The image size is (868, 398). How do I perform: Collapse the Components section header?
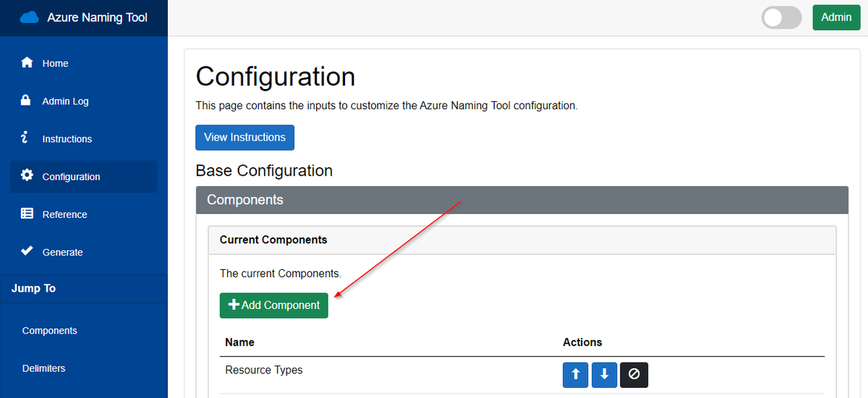[x=522, y=200]
